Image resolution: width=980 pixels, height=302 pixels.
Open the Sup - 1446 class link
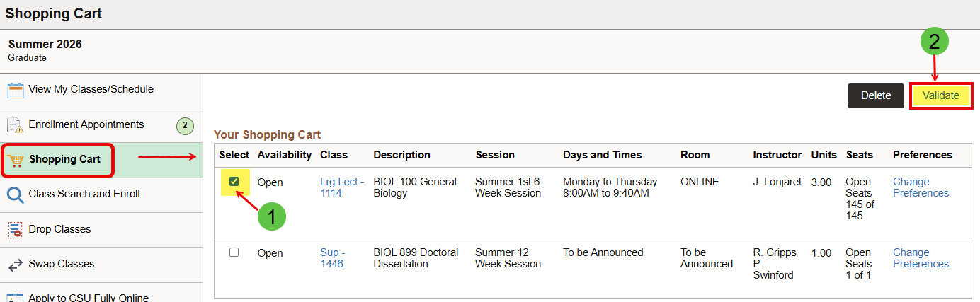[x=333, y=258]
